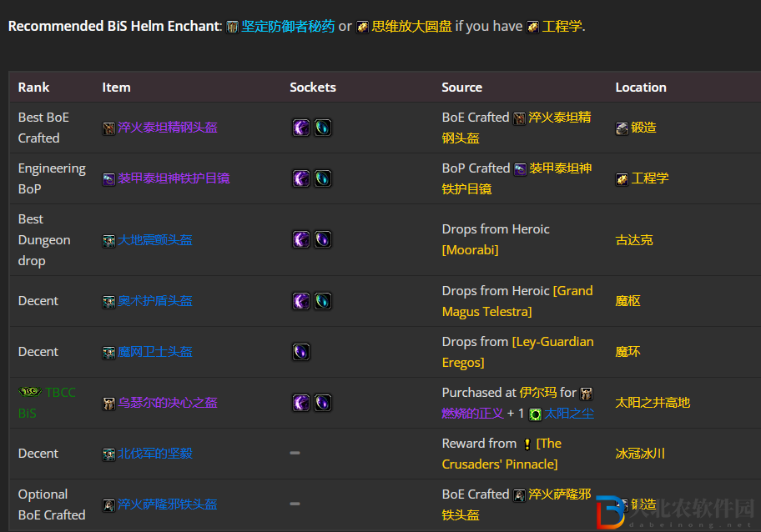This screenshot has height=532, width=761.
Task: Click the 工程学 link in the recommendation line
Action: pos(562,26)
